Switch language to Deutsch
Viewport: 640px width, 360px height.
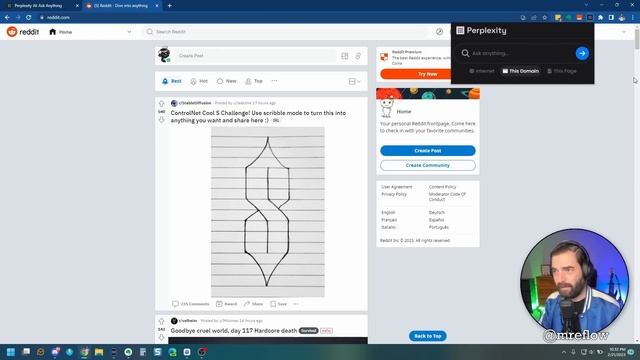(437, 213)
